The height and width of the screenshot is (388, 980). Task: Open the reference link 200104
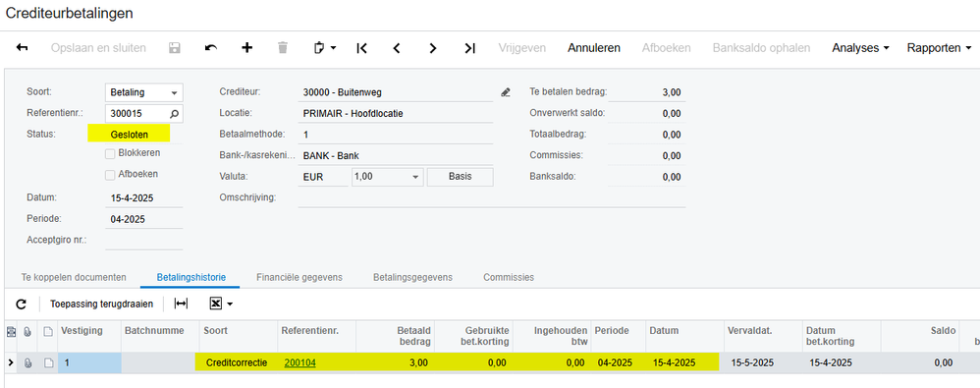coord(300,362)
